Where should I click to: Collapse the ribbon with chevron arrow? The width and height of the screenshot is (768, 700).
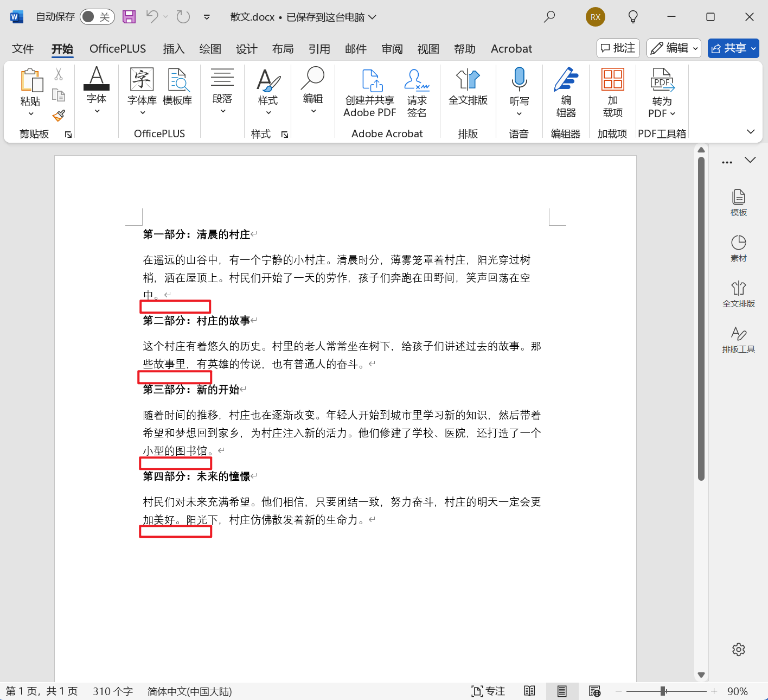click(x=751, y=132)
